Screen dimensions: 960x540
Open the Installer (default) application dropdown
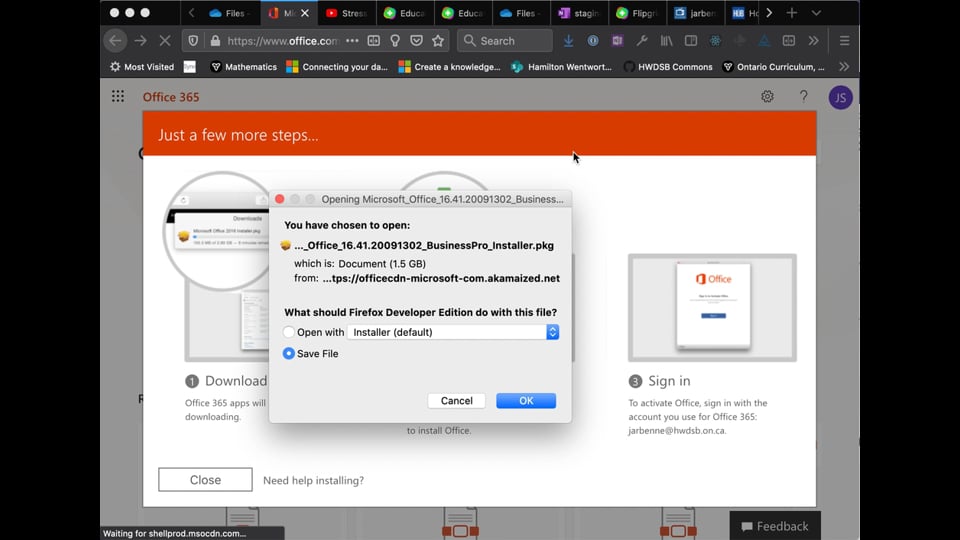(452, 332)
